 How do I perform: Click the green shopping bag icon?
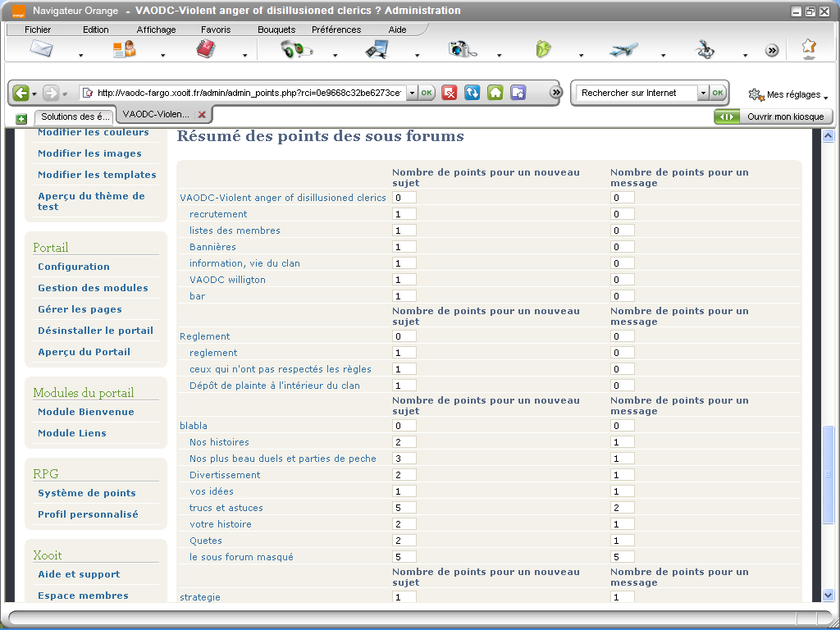coord(543,49)
